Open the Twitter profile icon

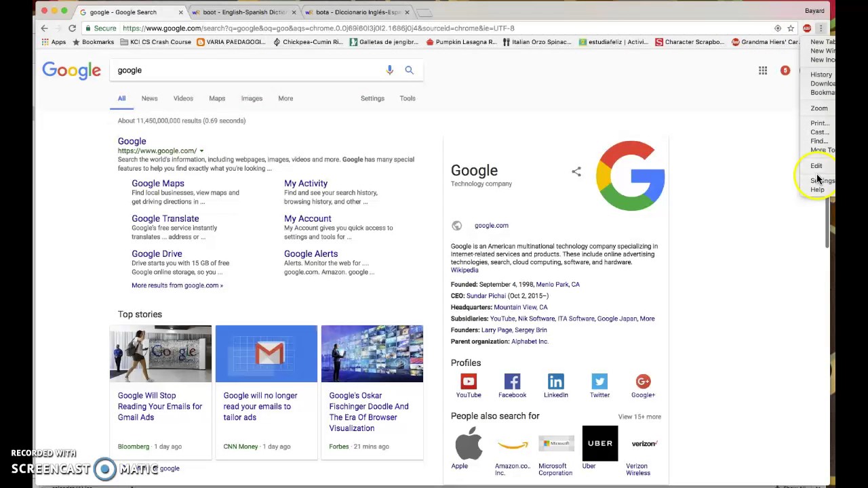(x=599, y=382)
